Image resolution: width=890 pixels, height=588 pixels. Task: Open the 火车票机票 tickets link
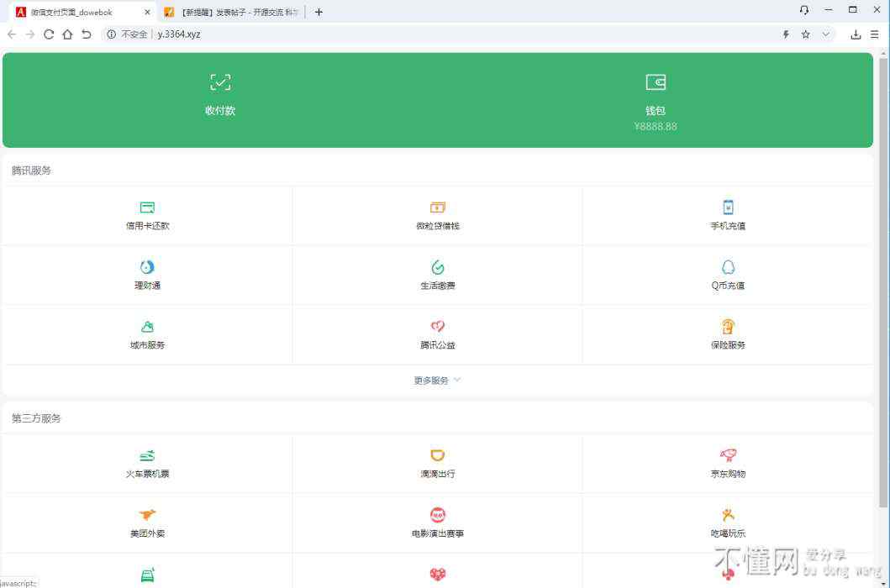coord(147,474)
